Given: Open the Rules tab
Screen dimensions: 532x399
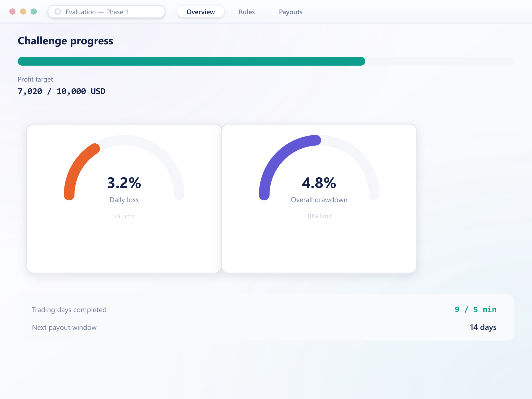Looking at the screenshot, I should click(x=247, y=12).
